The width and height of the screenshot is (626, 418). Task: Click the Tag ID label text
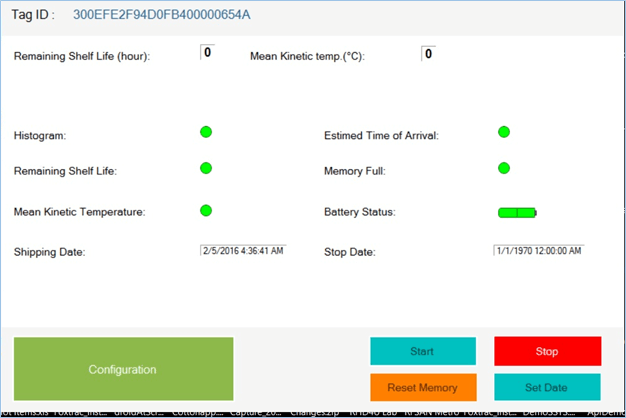point(33,15)
